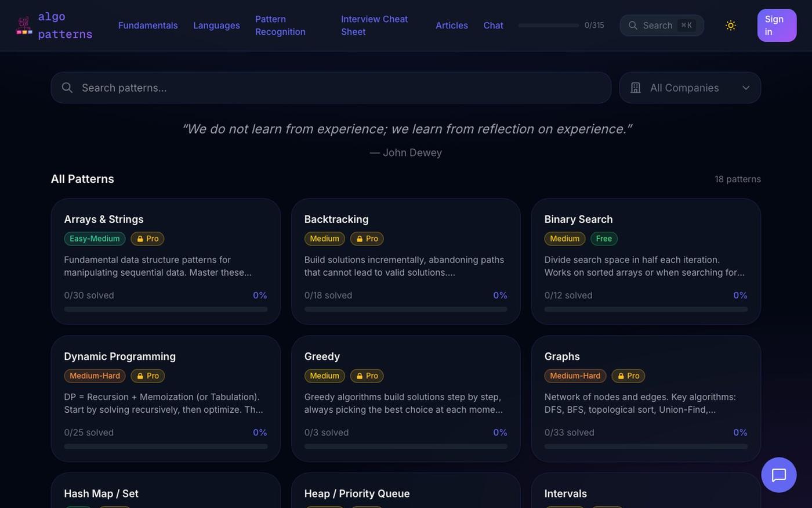Image resolution: width=812 pixels, height=508 pixels.
Task: Click the Easy-Medium badge on Arrays & Strings
Action: pyautogui.click(x=95, y=239)
